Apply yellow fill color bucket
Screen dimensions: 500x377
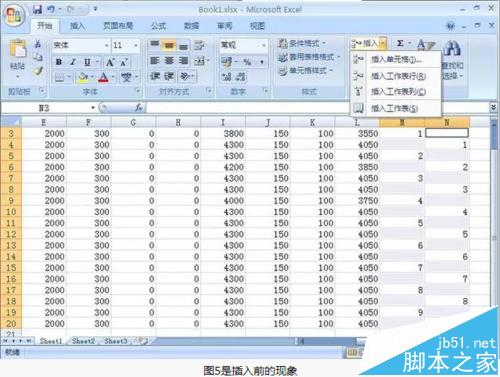tap(82, 78)
